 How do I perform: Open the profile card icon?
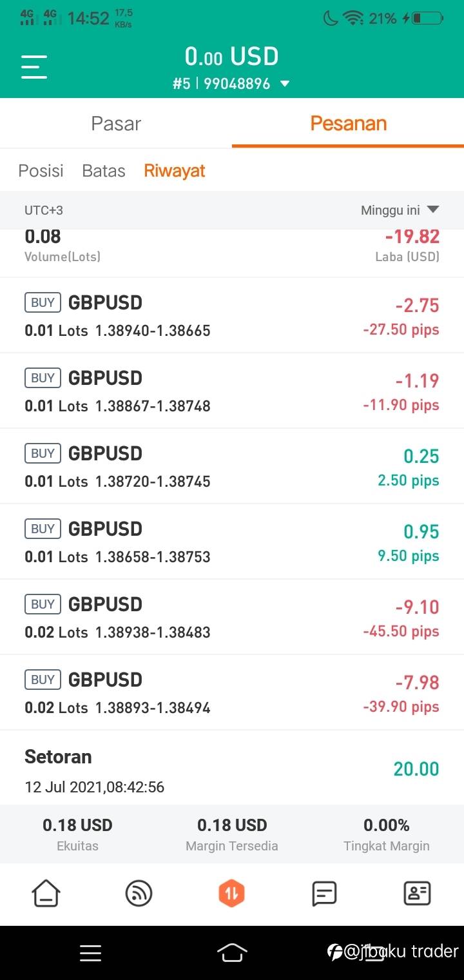(x=417, y=894)
